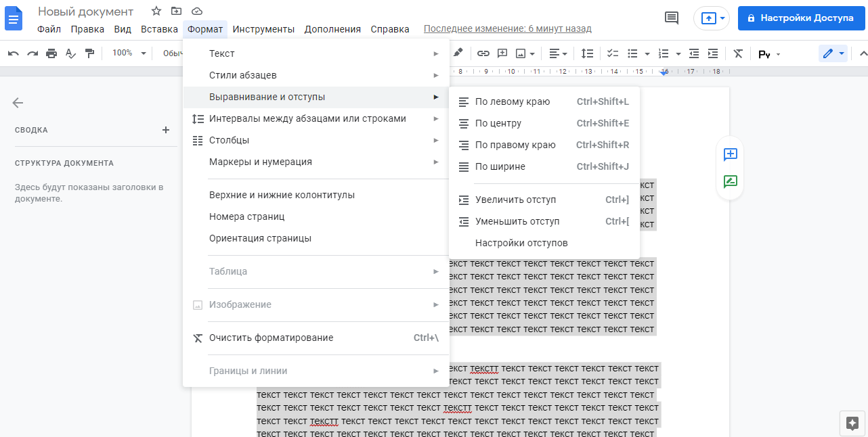Click the Checklist toolbar icon
The height and width of the screenshot is (437, 868).
pos(613,53)
